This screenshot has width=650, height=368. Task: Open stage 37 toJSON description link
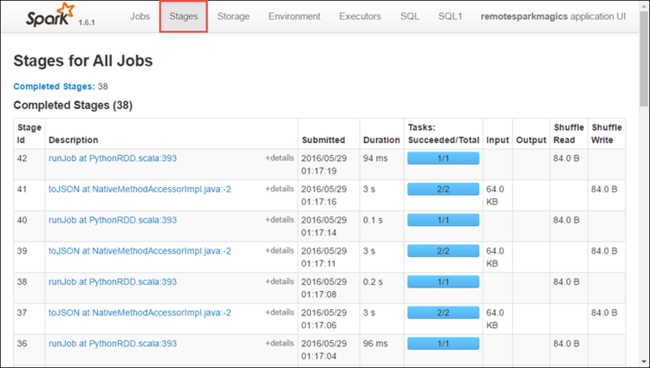point(140,312)
